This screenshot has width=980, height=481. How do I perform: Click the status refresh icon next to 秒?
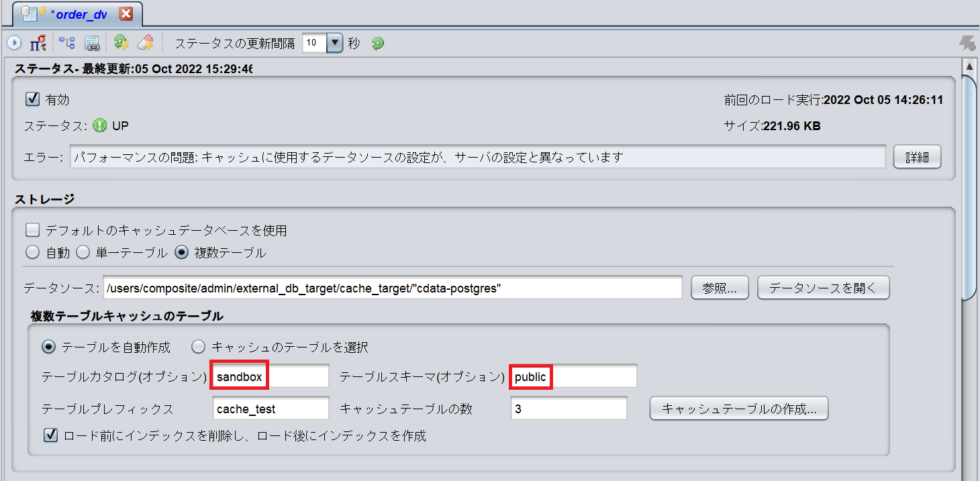pos(377,42)
